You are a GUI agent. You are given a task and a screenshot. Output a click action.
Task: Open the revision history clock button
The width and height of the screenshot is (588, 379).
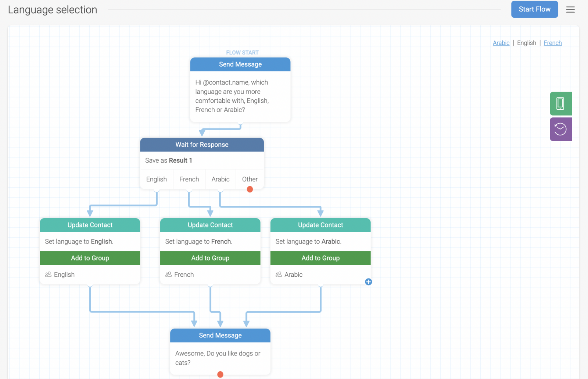tap(561, 129)
